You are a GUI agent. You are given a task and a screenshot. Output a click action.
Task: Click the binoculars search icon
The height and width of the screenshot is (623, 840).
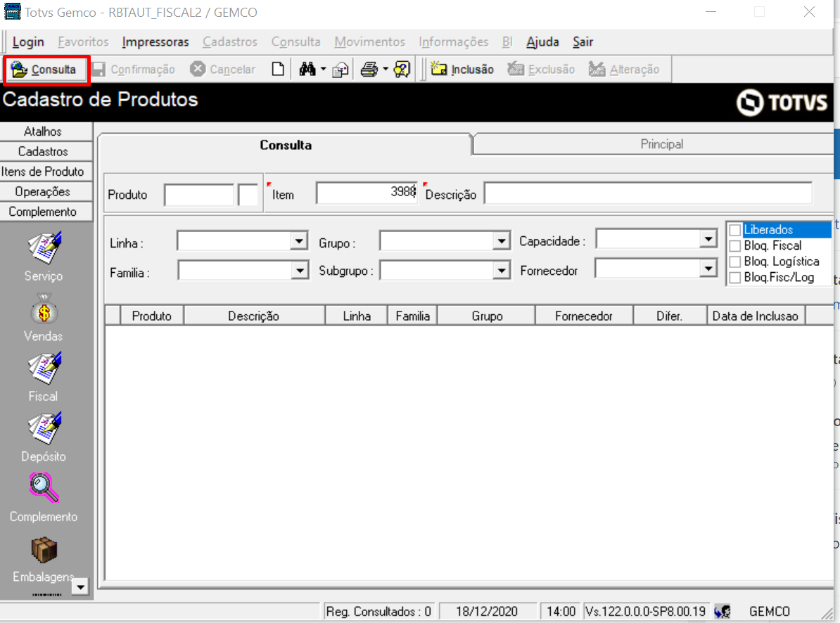tap(307, 69)
